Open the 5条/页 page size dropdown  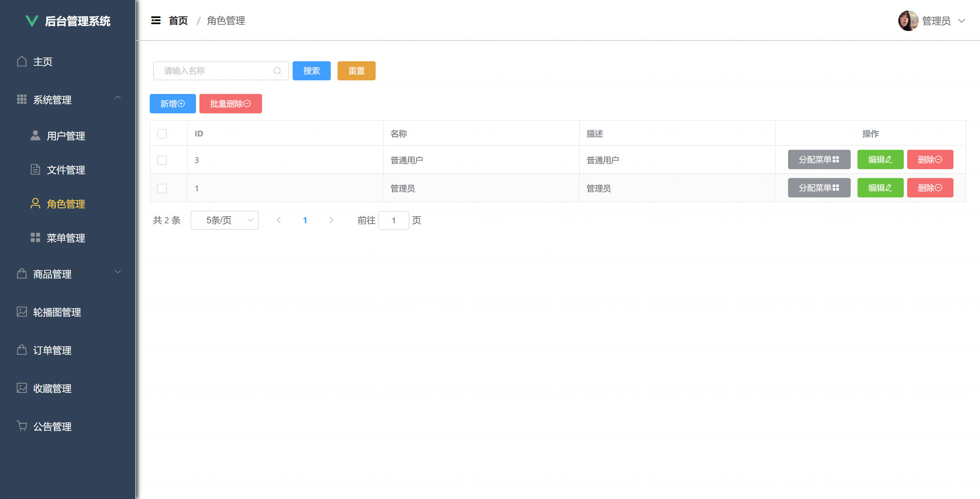[225, 220]
